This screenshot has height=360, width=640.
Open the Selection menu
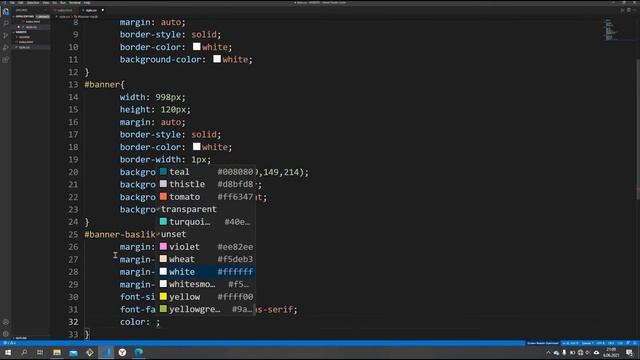click(33, 3)
